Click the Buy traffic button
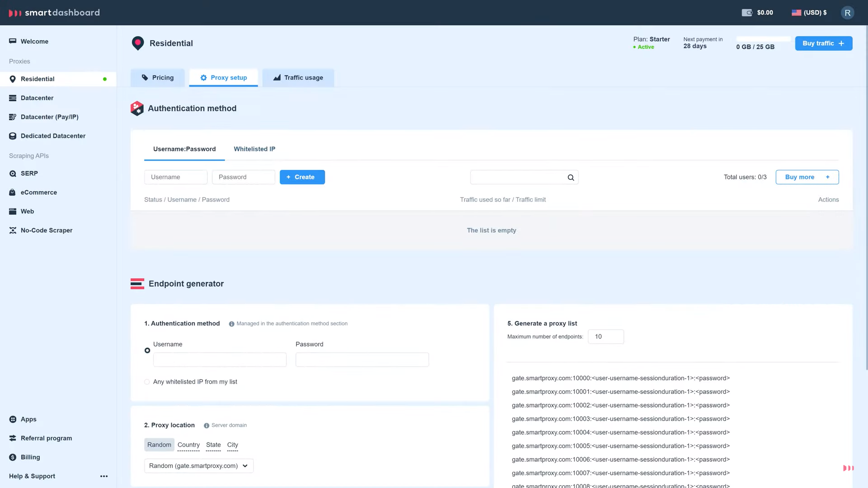Image resolution: width=868 pixels, height=488 pixels. 823,43
